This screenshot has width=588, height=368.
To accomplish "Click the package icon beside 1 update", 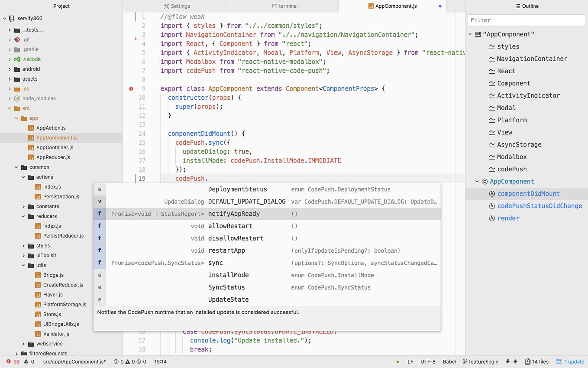I will [x=559, y=361].
